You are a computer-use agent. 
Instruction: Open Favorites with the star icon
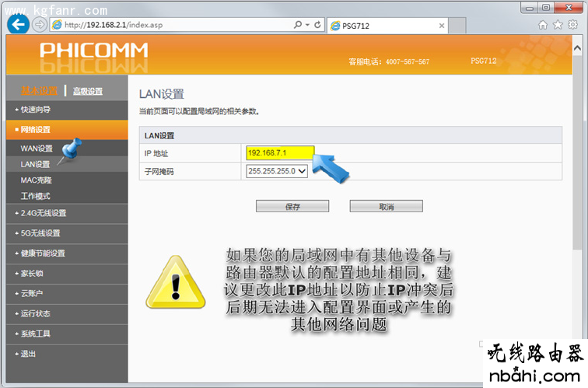tap(558, 25)
